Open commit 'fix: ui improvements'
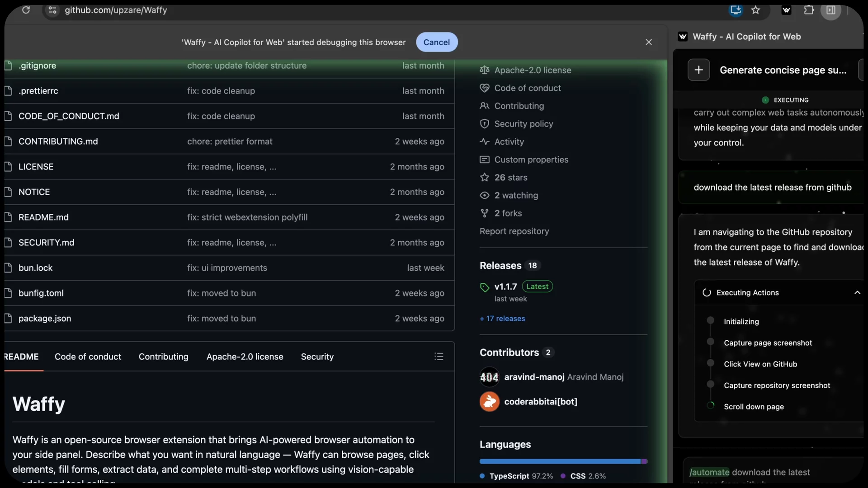Screen dimensions: 868x488 point(227,268)
